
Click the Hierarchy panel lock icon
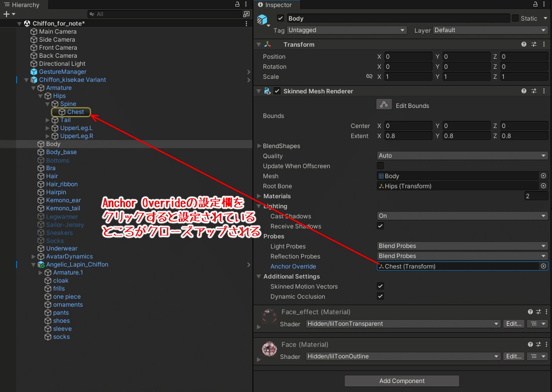(x=237, y=4)
